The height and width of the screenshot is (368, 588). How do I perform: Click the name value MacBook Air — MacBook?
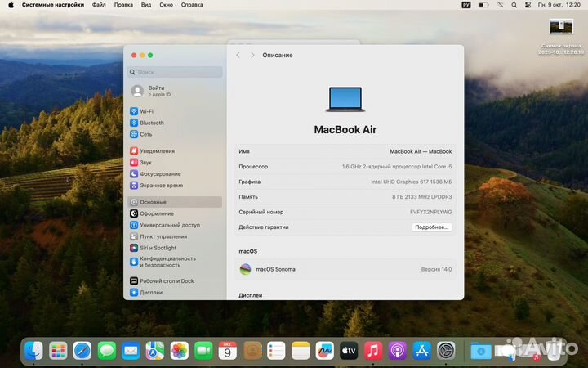[421, 151]
